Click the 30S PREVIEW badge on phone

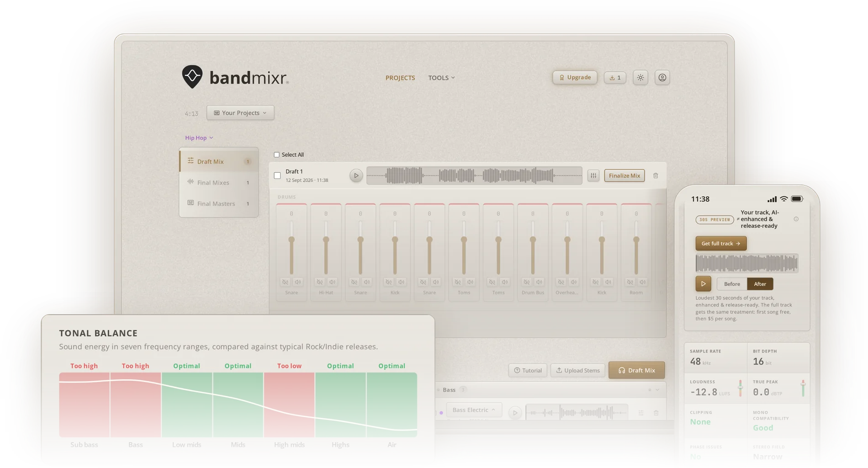[x=715, y=220]
